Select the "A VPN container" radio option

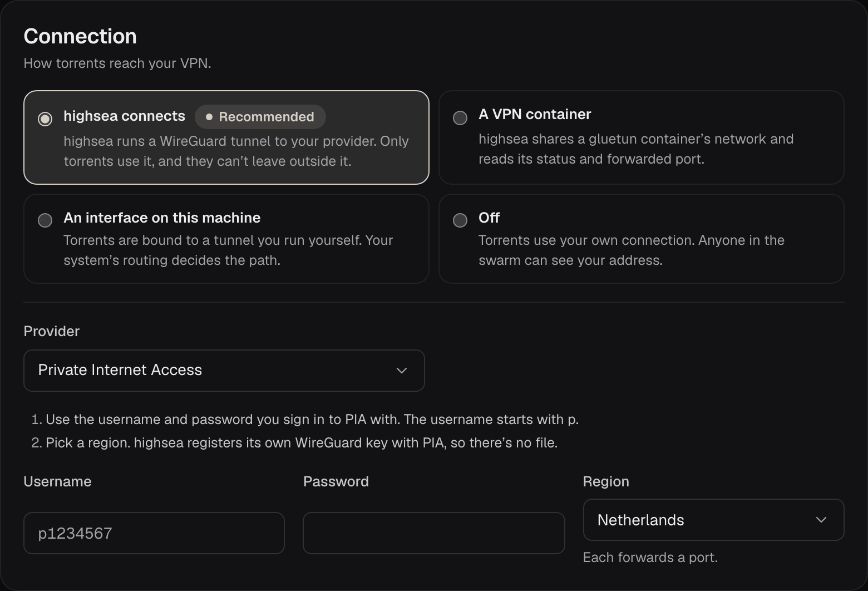point(460,118)
